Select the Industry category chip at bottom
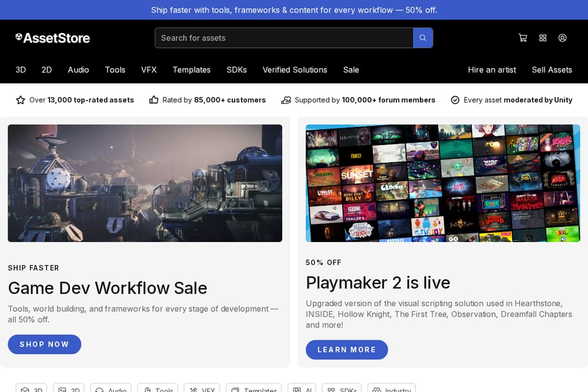This screenshot has height=392, width=588. tap(392, 388)
